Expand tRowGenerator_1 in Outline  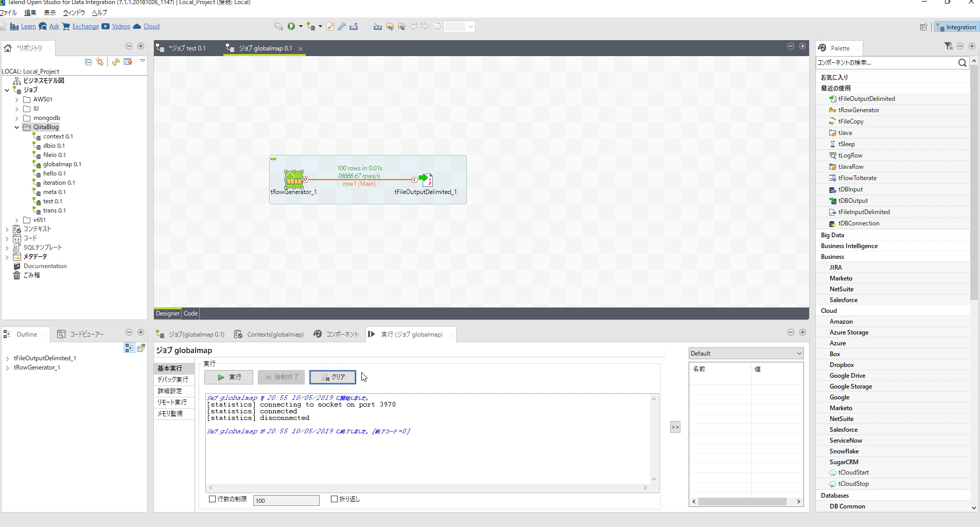click(x=7, y=368)
